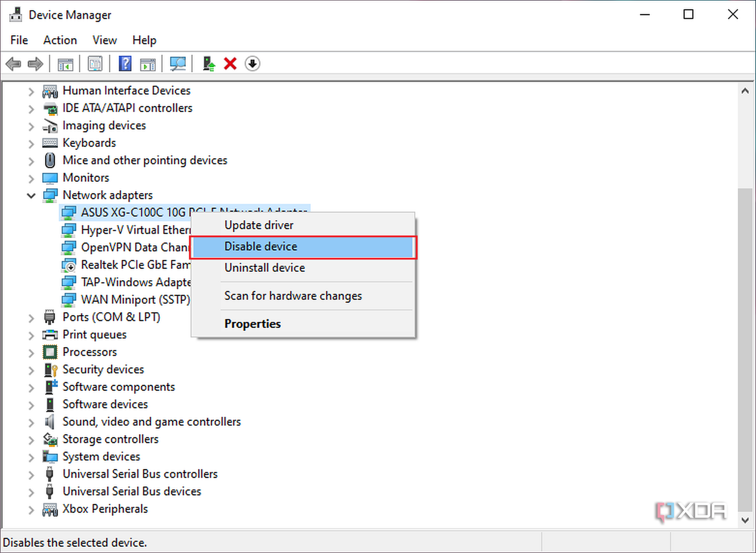Click the Keyboards category icon
Viewport: 756px width, 553px height.
pos(50,143)
